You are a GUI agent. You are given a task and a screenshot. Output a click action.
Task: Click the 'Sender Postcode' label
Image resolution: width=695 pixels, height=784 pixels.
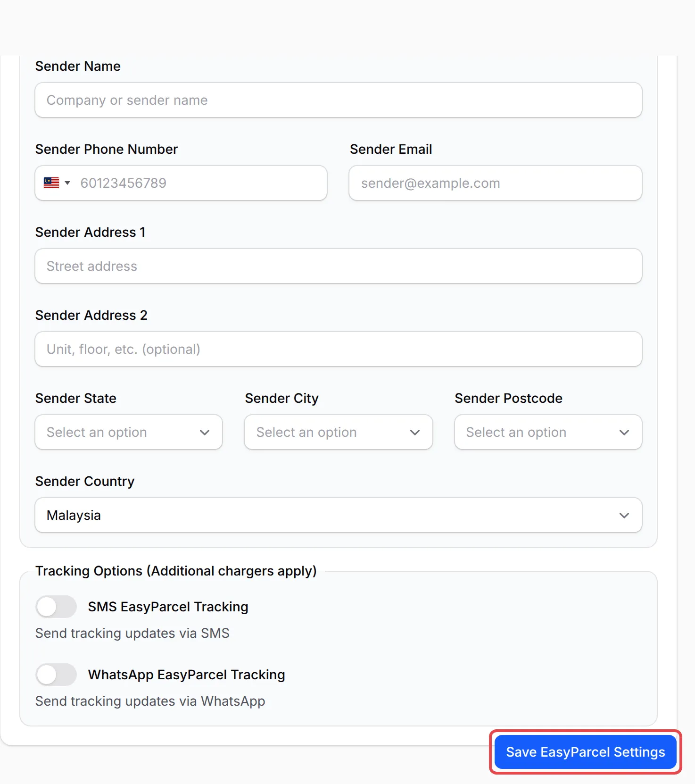509,398
